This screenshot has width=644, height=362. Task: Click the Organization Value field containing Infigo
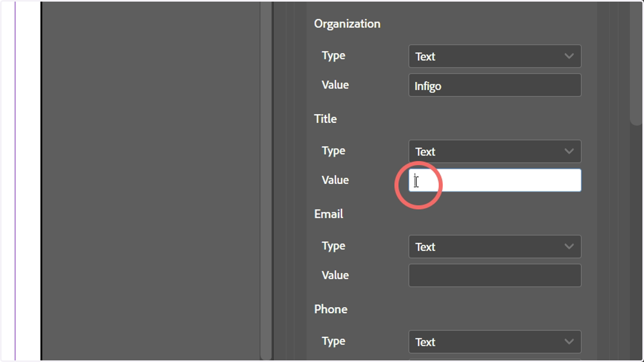click(495, 85)
